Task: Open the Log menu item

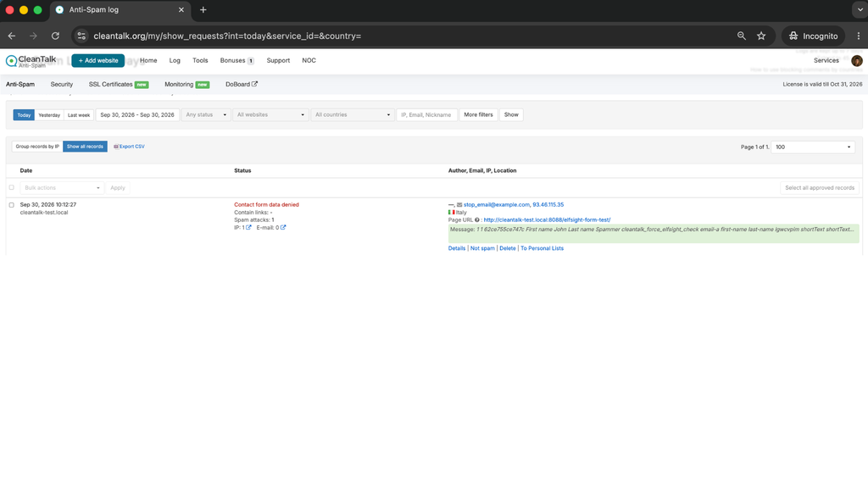Action: coord(175,61)
